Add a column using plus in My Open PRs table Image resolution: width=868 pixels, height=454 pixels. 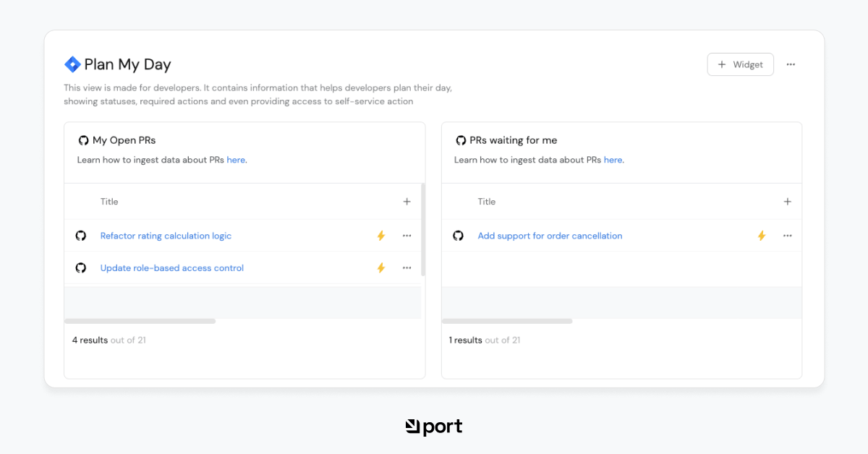tap(407, 202)
